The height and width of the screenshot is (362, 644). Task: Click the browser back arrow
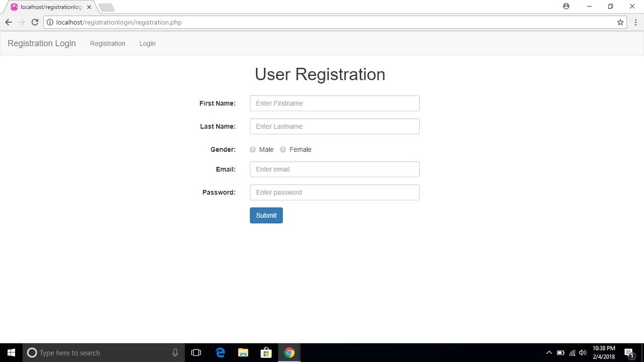8,22
